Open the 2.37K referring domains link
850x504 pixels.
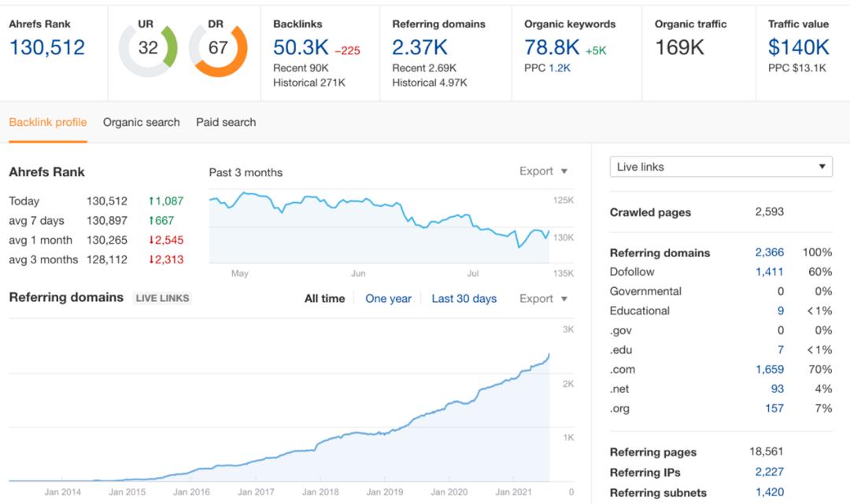tap(420, 48)
